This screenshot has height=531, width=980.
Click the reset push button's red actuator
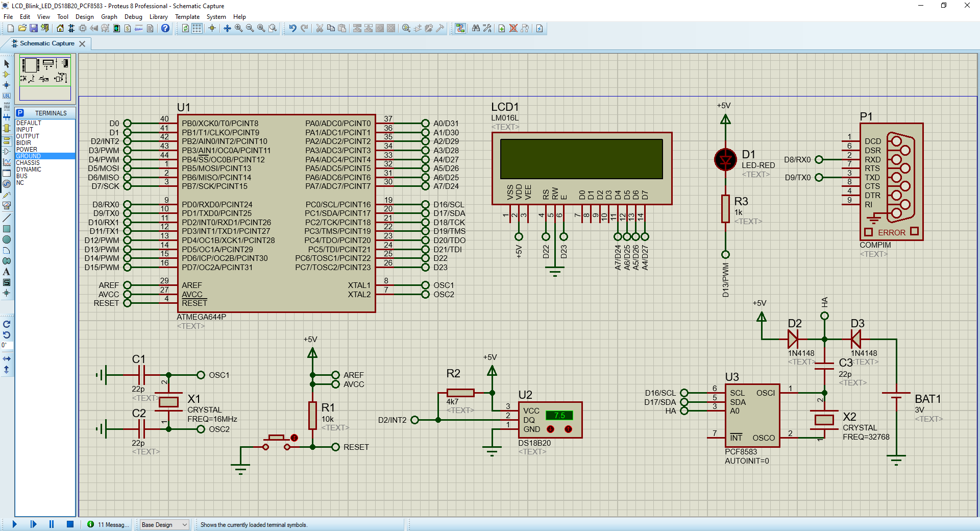pos(294,438)
